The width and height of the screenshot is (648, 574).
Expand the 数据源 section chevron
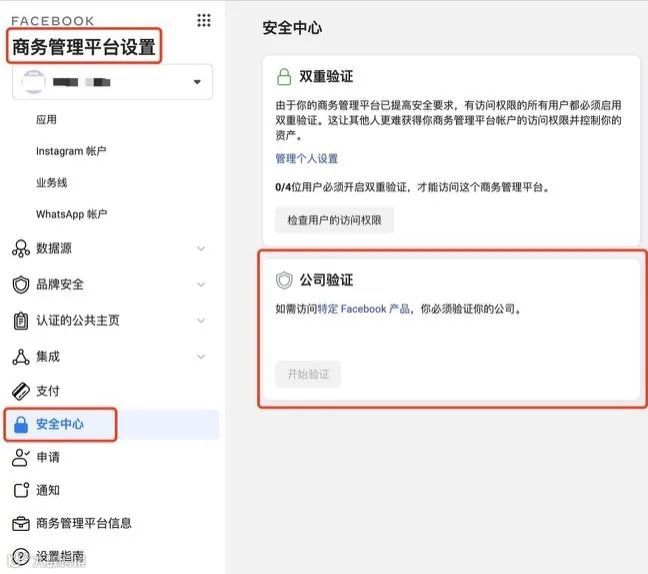(x=201, y=249)
